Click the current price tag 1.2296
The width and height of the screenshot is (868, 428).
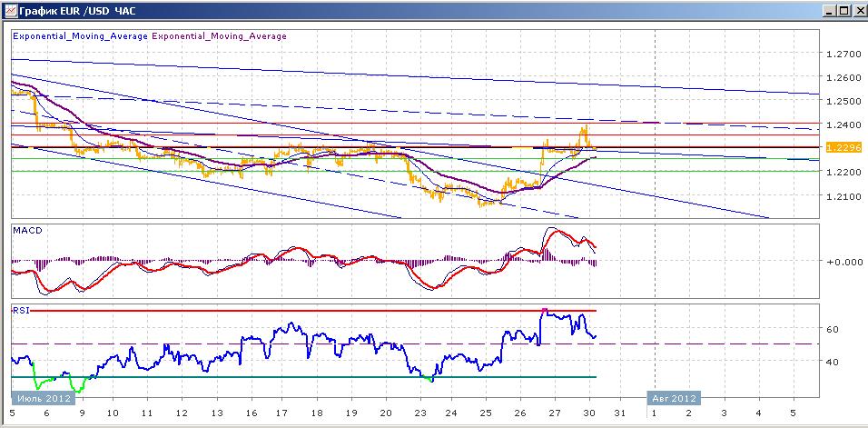[x=843, y=147]
